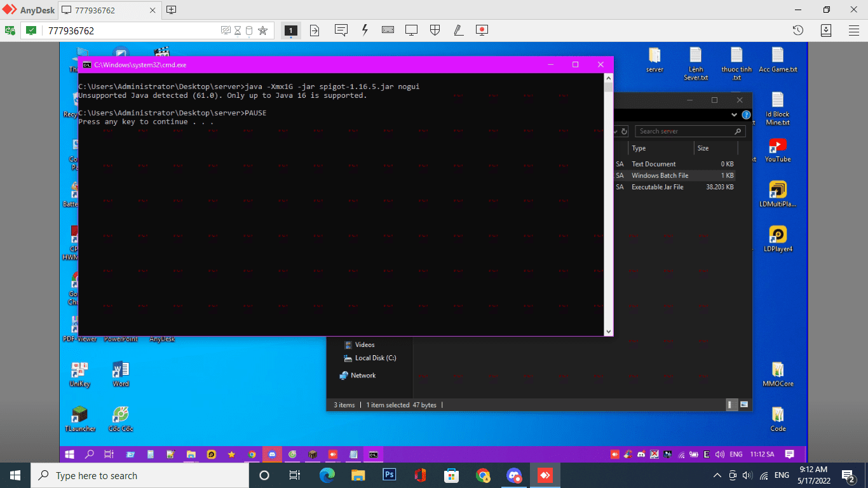
Task: Click the lightning bolt Actions icon
Action: [365, 30]
